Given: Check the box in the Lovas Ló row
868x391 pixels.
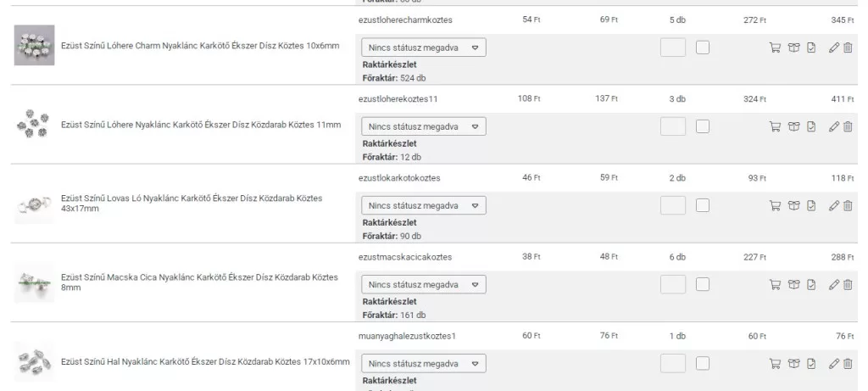Looking at the screenshot, I should tap(703, 206).
